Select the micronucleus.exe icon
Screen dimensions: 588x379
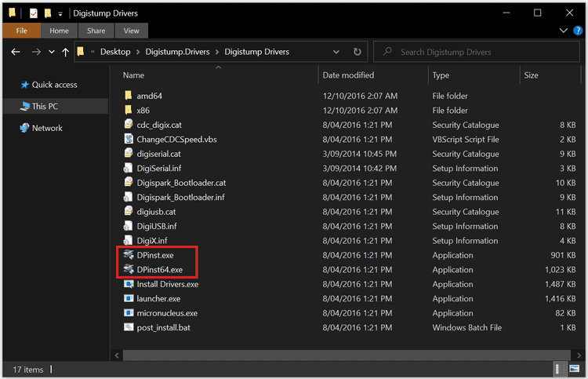pyautogui.click(x=129, y=312)
